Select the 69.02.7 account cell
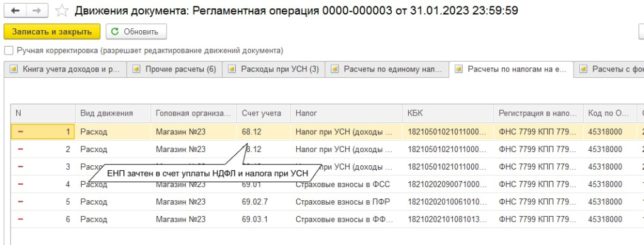 click(x=264, y=202)
